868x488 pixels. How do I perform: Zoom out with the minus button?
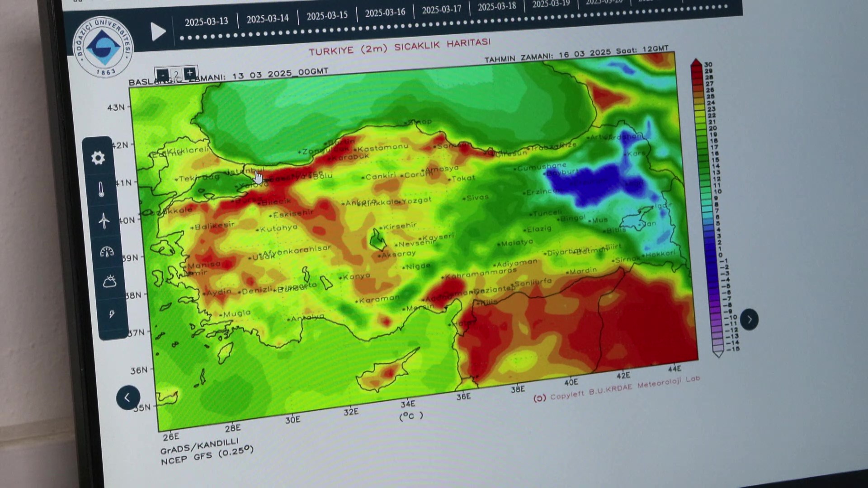pyautogui.click(x=162, y=75)
